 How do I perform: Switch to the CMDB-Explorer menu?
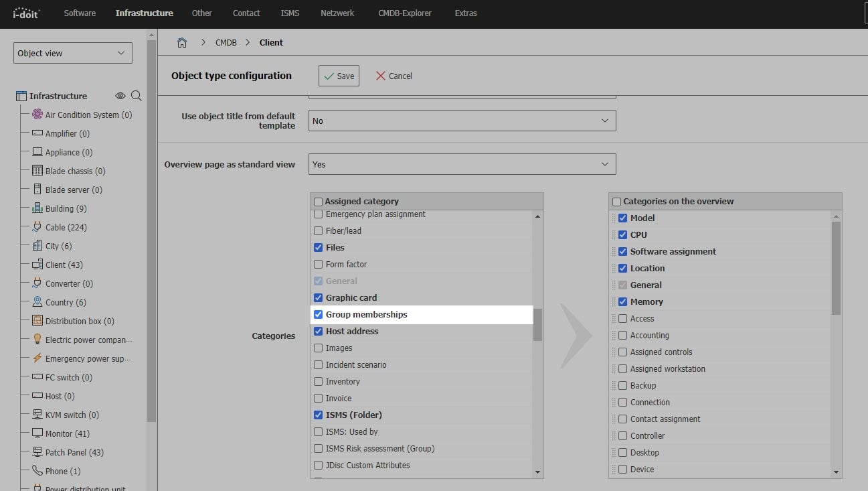[404, 13]
